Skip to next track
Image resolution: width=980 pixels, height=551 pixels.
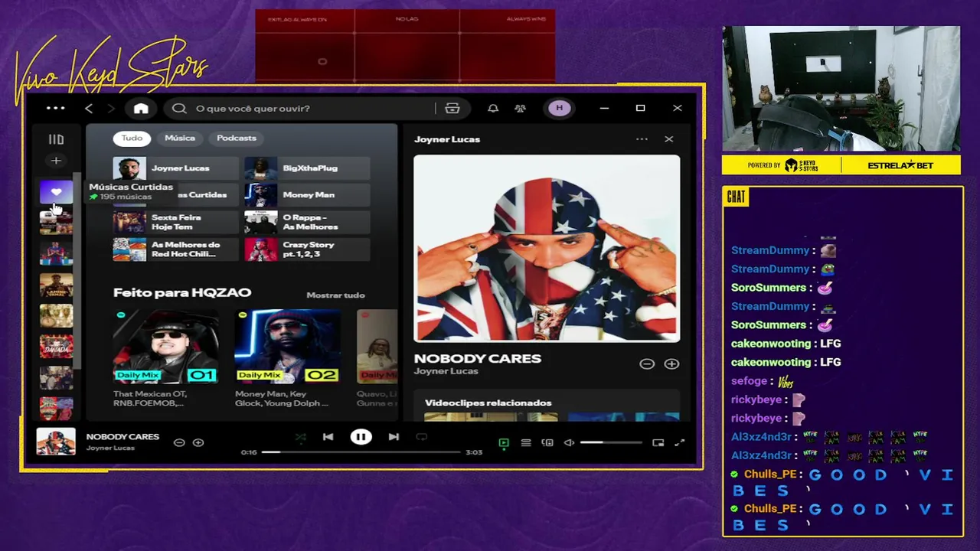pos(394,437)
